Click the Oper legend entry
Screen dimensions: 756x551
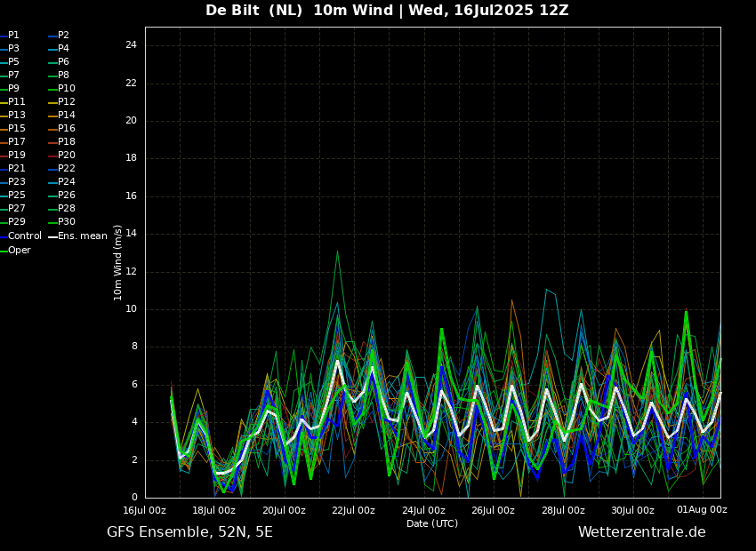[19, 251]
